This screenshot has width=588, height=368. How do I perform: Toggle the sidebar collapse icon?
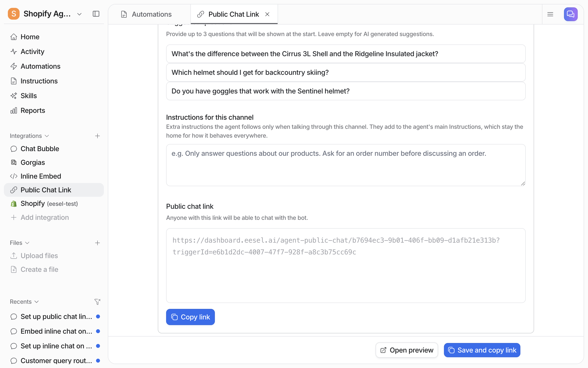[x=96, y=14]
